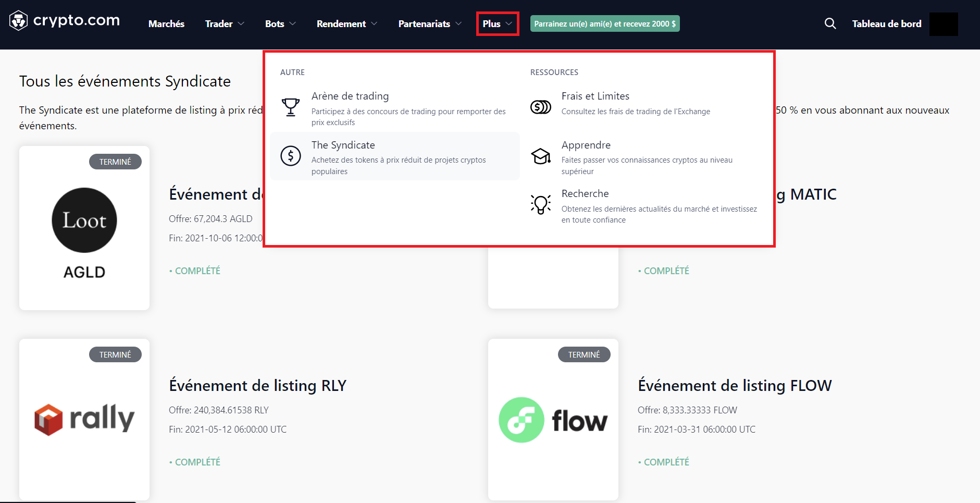Click the text Fin: 2021-05-12 06:00:00 UTC
This screenshot has width=980, height=503.
[228, 430]
